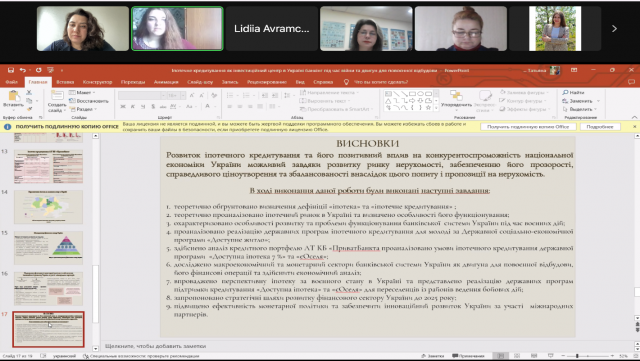Click Найти to search the presentation
The image size is (640, 361).
coord(574,93)
